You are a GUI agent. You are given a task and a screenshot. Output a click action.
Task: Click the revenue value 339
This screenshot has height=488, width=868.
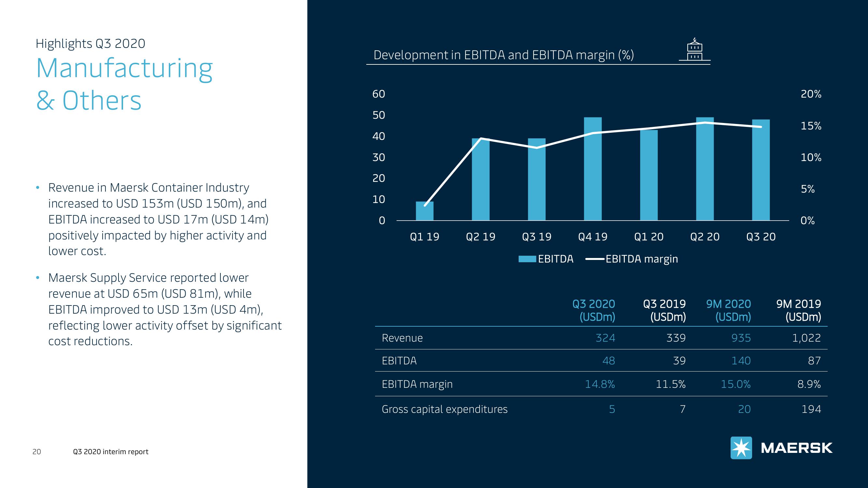click(x=676, y=338)
